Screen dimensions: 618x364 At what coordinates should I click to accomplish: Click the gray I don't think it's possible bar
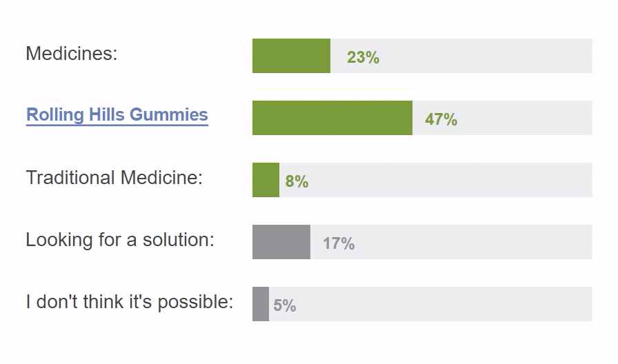(261, 304)
